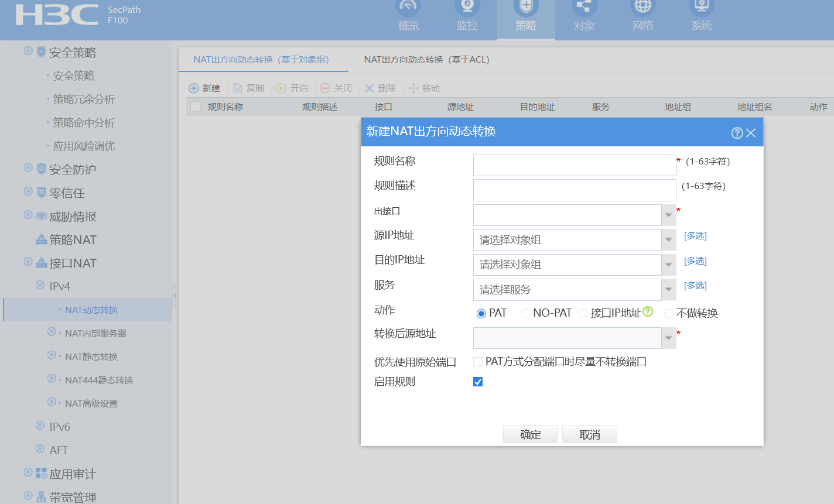834x504 pixels.
Task: Click the 策略NAT icon in sidebar
Action: [41, 239]
